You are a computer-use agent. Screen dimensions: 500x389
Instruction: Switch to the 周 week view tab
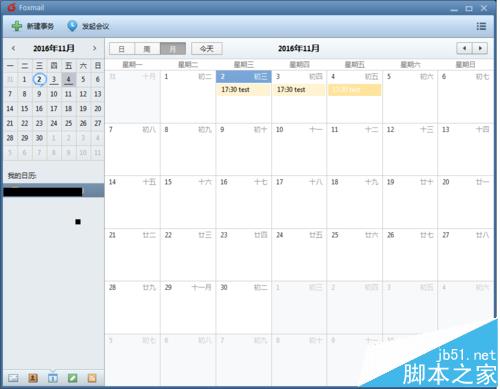click(147, 49)
